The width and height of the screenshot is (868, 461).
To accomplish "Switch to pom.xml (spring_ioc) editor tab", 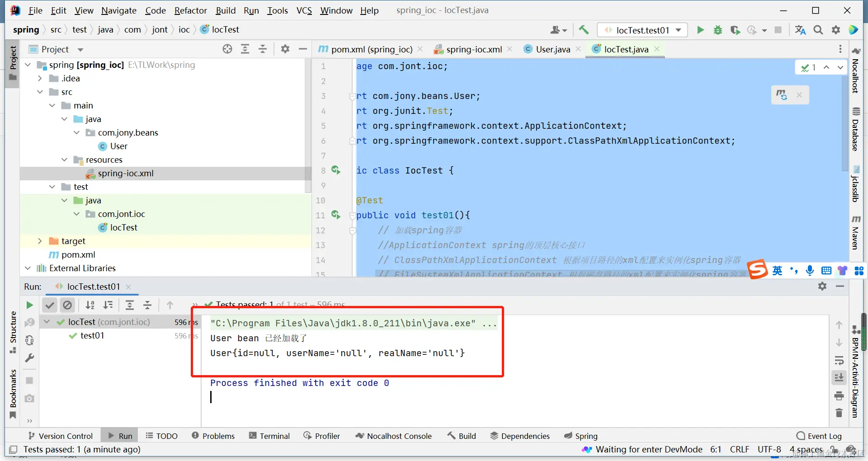I will [x=371, y=49].
